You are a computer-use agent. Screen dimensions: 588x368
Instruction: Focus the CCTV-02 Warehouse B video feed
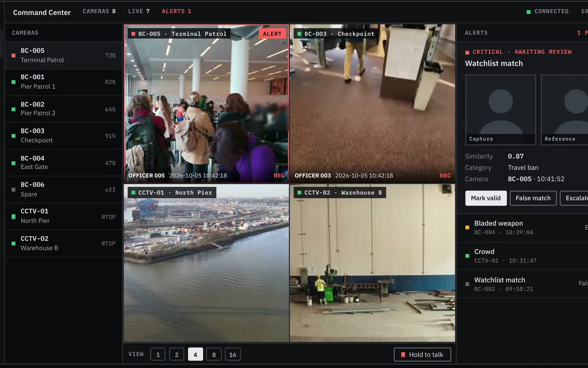pos(373,263)
